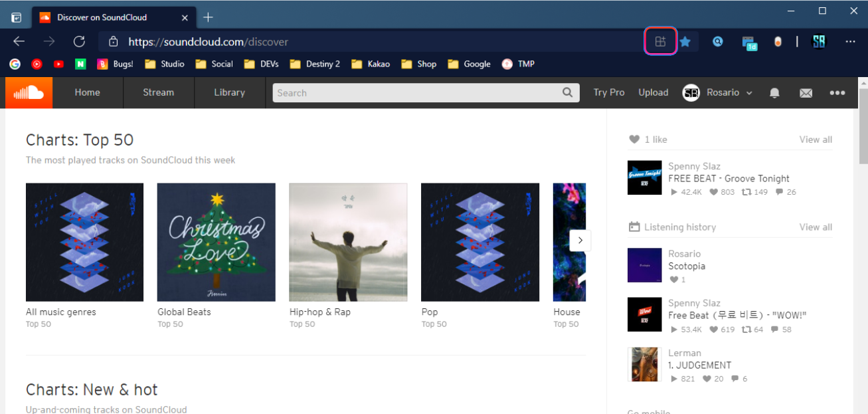Click the Lerman artist name
Screen dimensions: 868x414
685,353
